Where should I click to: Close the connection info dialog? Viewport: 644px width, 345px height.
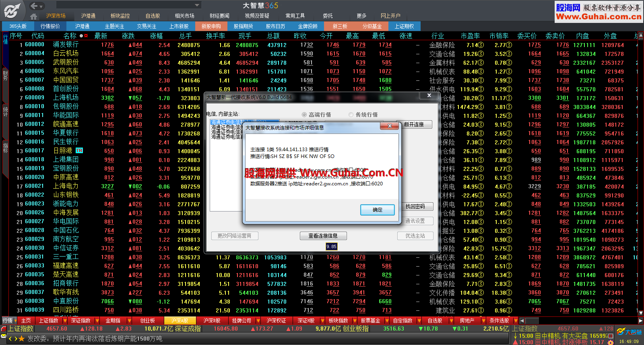coord(390,126)
